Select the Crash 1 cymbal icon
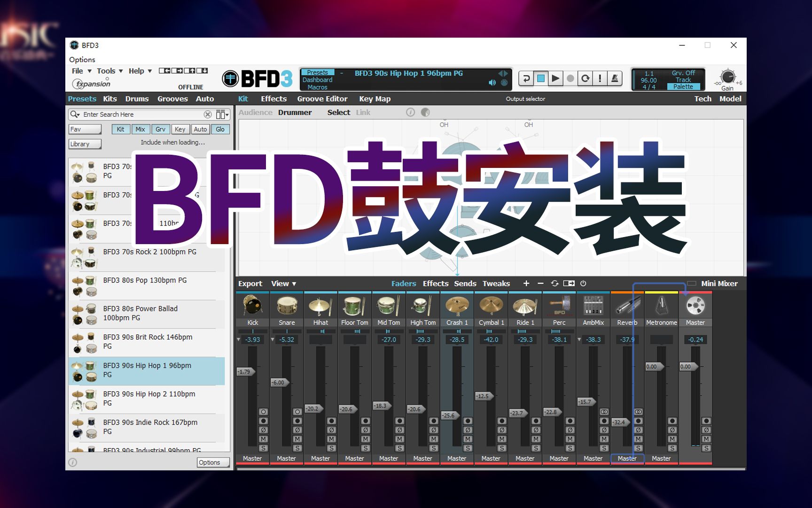 pyautogui.click(x=457, y=306)
